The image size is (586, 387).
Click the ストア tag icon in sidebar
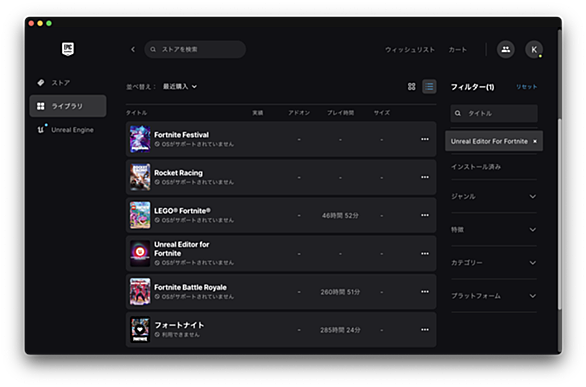pyautogui.click(x=41, y=83)
